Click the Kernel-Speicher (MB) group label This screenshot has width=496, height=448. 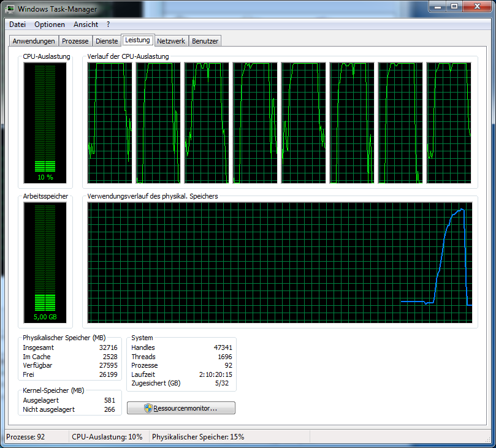(53, 390)
